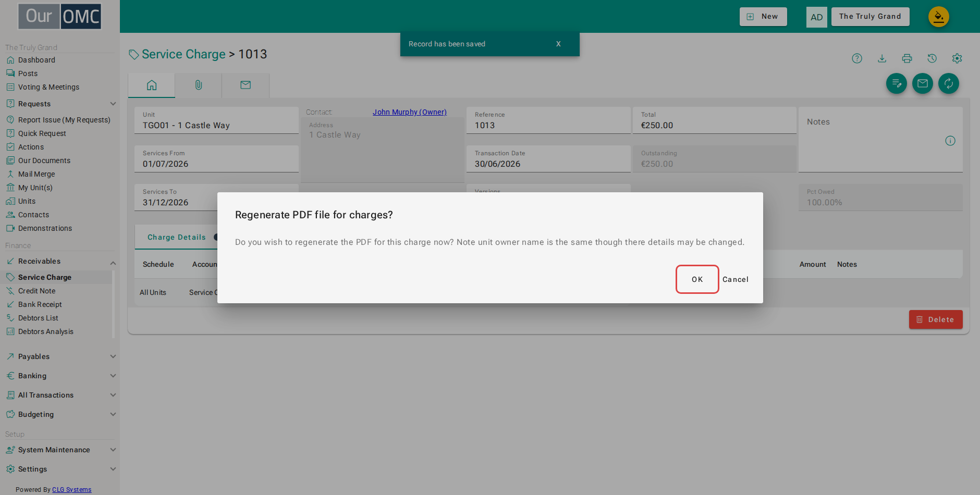Open the history clock icon
Viewport: 980px width, 495px height.
click(932, 58)
